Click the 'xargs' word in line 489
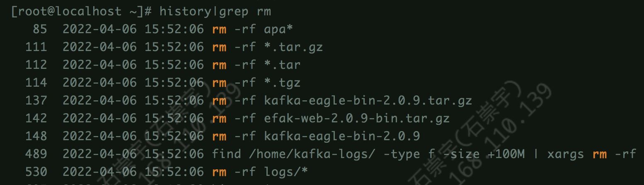644x185 pixels. tap(565, 154)
